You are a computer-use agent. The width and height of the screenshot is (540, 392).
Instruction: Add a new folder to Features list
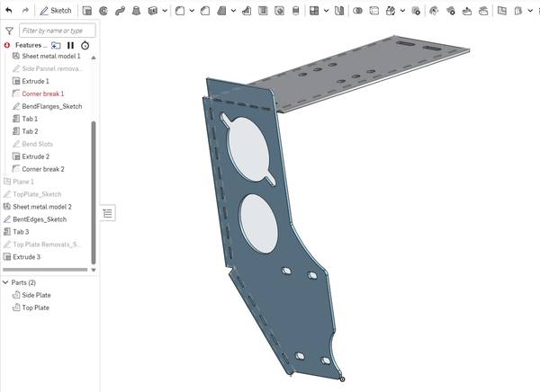(x=56, y=45)
